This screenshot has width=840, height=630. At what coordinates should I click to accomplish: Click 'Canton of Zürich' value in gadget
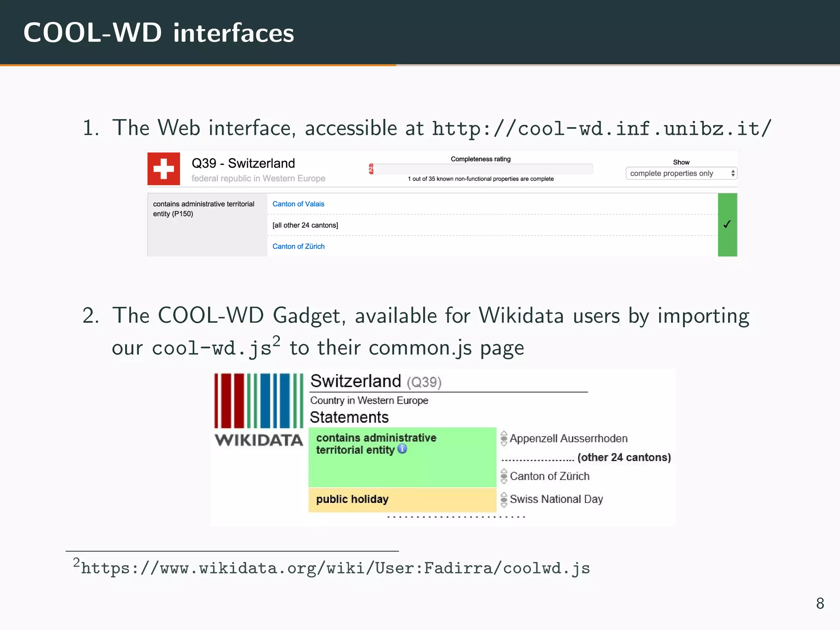point(550,476)
